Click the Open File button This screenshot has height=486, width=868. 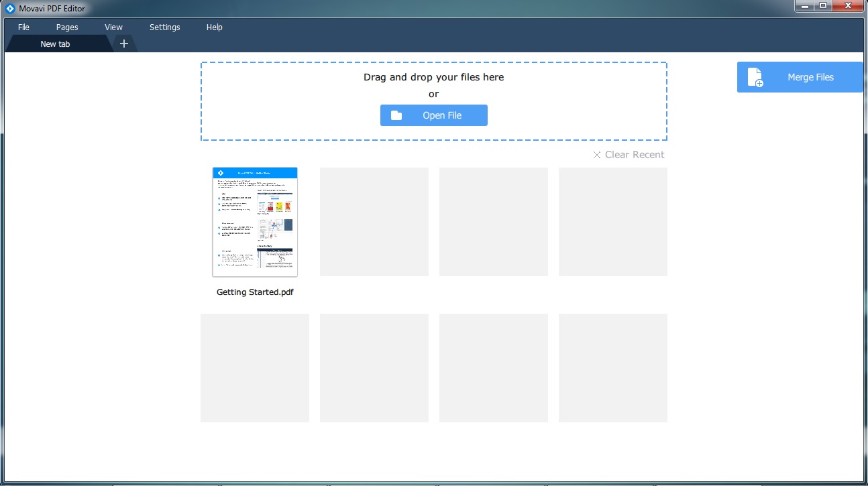click(x=434, y=115)
